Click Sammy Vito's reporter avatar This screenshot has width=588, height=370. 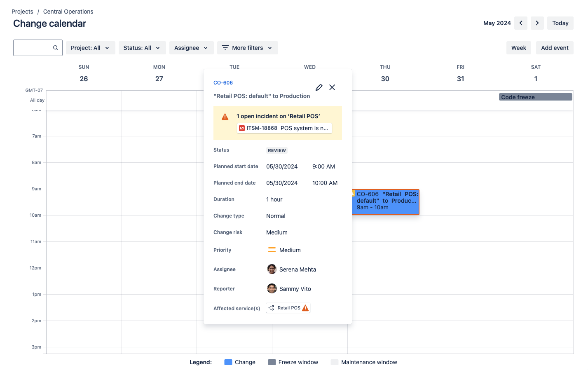pos(272,288)
